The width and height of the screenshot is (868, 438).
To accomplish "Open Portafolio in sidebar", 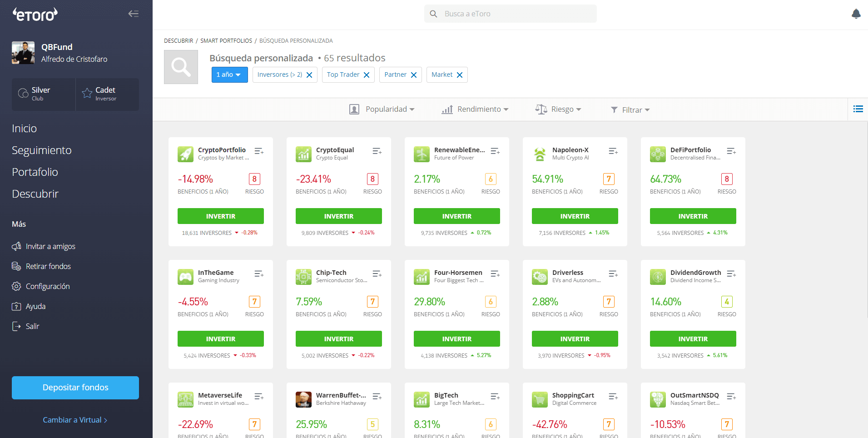I will click(x=35, y=172).
